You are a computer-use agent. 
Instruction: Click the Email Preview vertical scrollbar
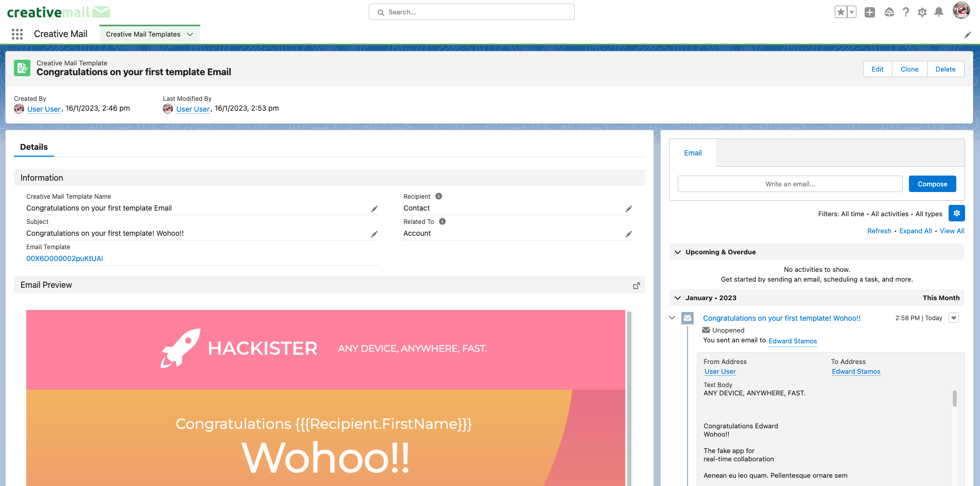point(629,397)
